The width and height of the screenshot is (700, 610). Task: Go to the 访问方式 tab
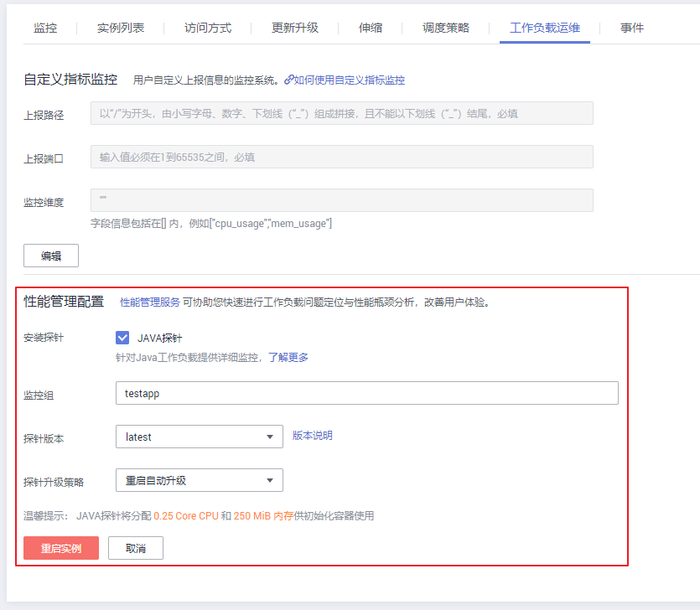point(208,28)
